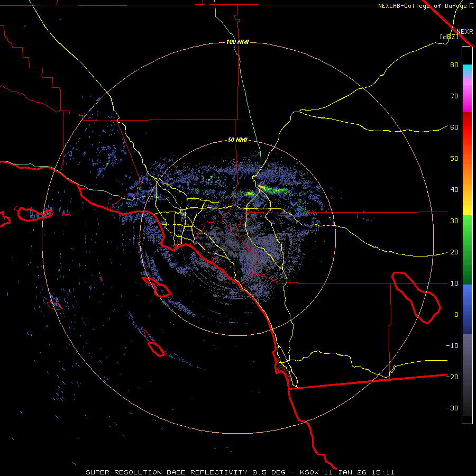Click the red segment of the color bar

pyautogui.click(x=467, y=127)
